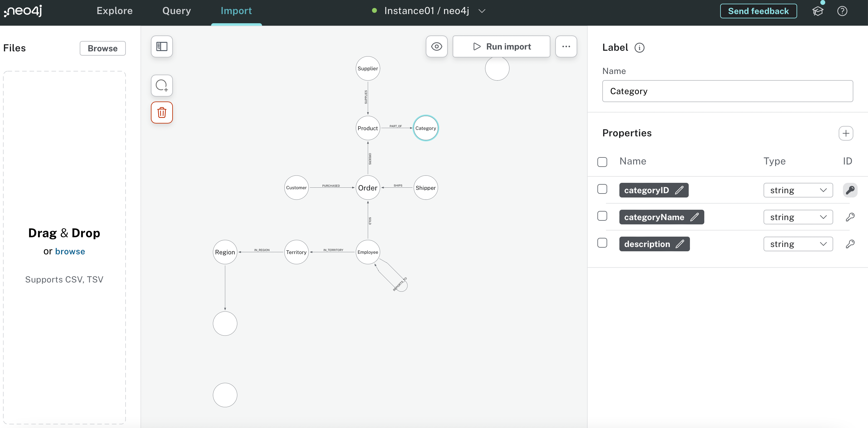Screen dimensions: 868x428
Task: Delete selection with the trash icon
Action: pyautogui.click(x=162, y=113)
